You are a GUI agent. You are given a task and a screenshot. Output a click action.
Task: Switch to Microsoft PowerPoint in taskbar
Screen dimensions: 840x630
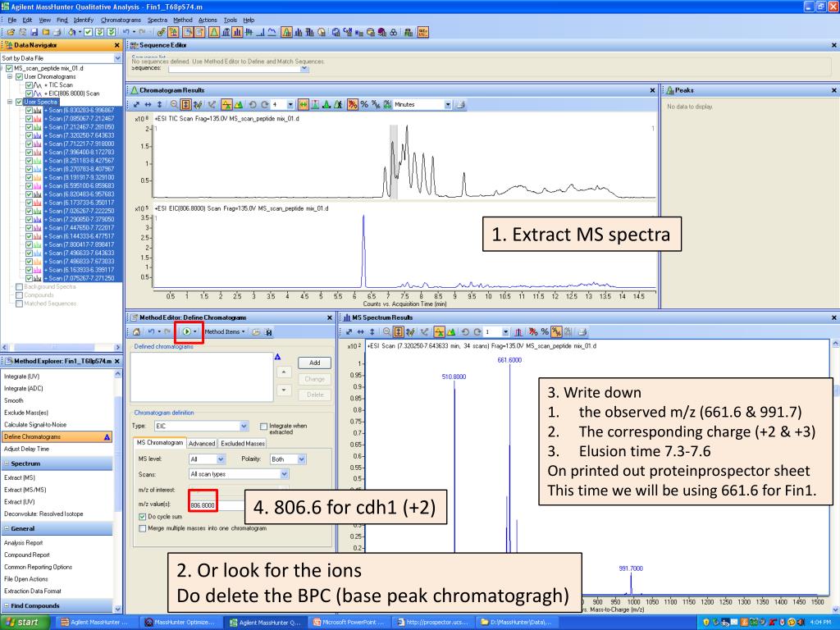point(349,622)
